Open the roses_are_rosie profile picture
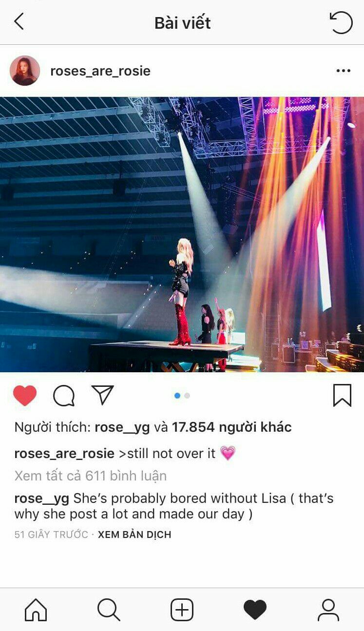 pos(25,71)
